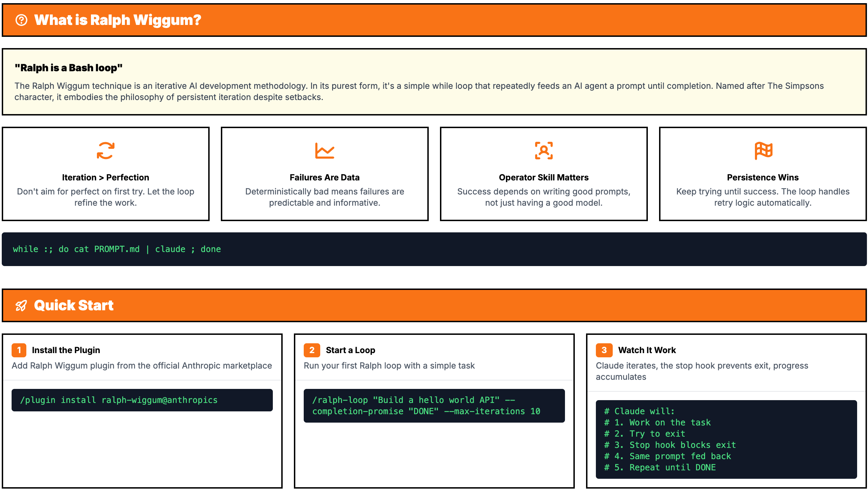This screenshot has width=868, height=490.
Task: Click the Ralph is a Bash loop quote
Action: coord(68,68)
